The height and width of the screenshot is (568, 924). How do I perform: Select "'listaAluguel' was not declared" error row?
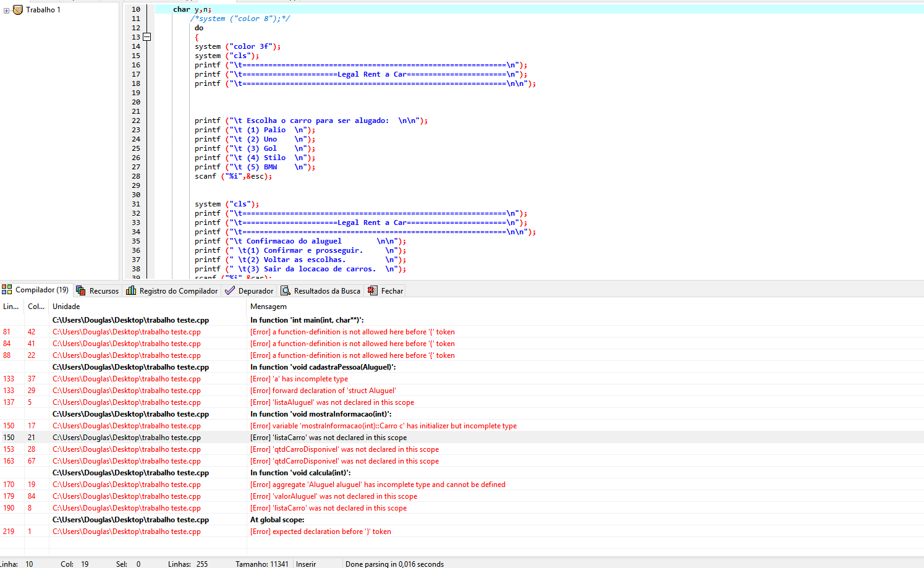(x=462, y=402)
